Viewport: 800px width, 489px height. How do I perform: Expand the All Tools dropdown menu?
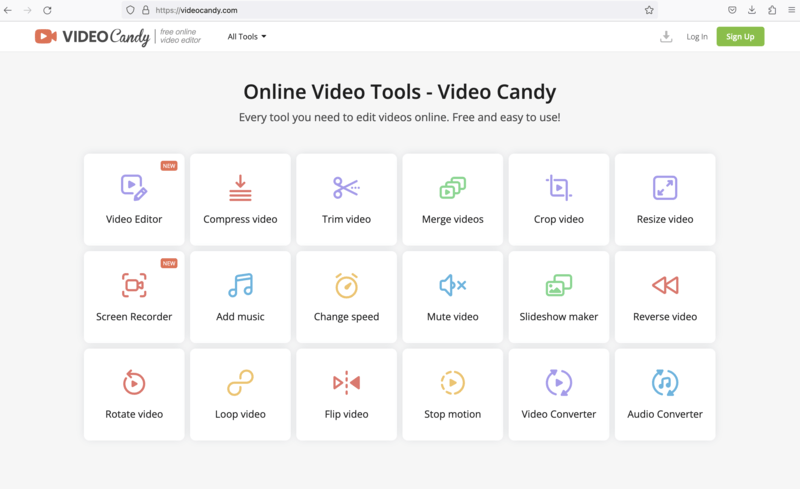[247, 37]
